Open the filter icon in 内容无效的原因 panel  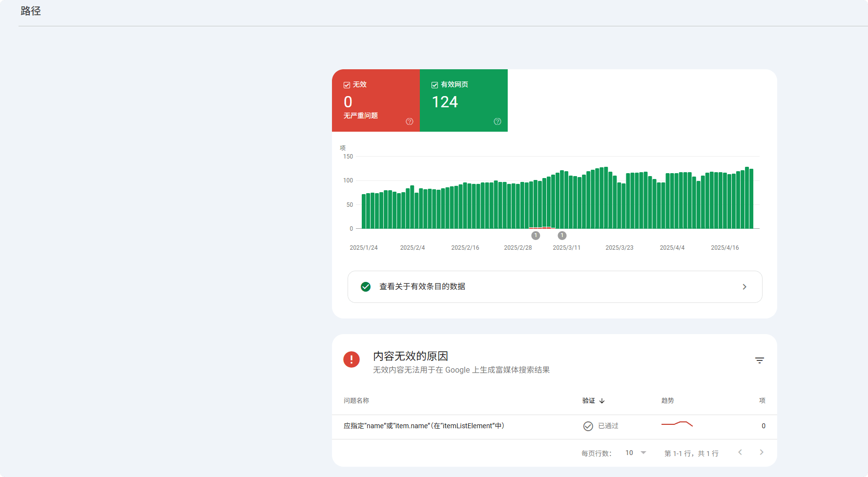tap(760, 360)
